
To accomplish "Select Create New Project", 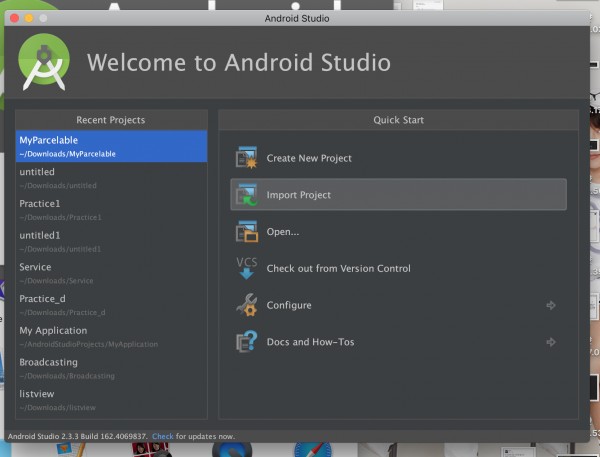I will [398, 158].
